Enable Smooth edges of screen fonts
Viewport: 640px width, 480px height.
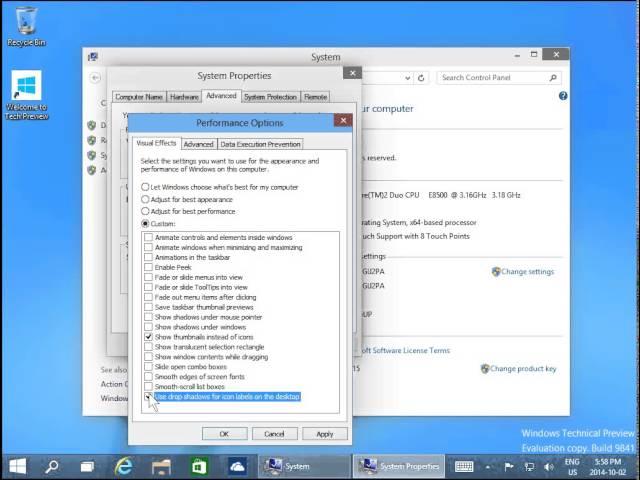click(x=149, y=377)
